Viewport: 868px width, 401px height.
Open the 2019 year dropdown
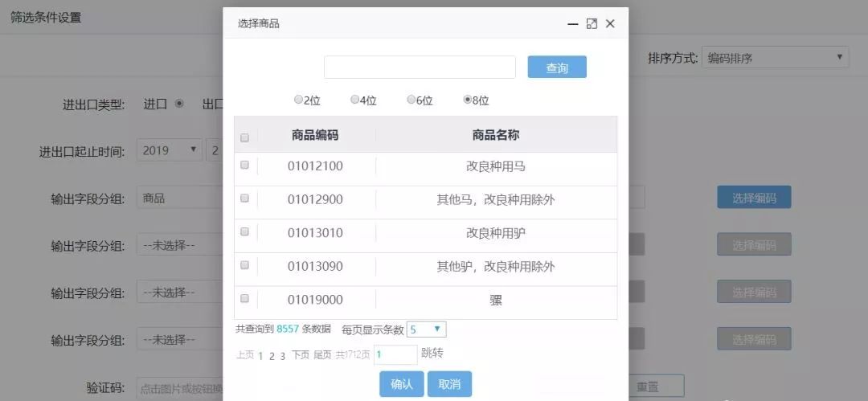(x=169, y=150)
